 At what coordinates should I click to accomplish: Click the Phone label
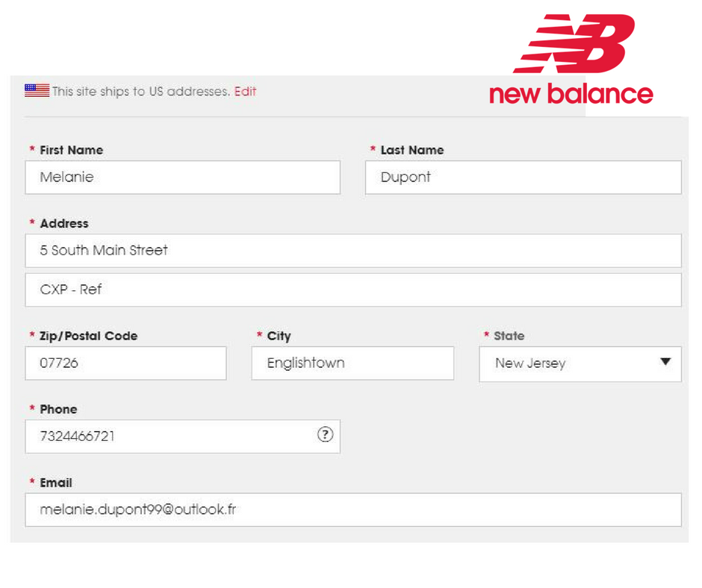[58, 409]
